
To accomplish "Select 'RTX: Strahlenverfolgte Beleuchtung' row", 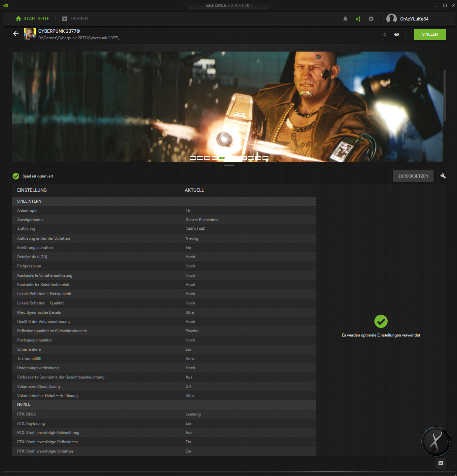I will coord(164,433).
